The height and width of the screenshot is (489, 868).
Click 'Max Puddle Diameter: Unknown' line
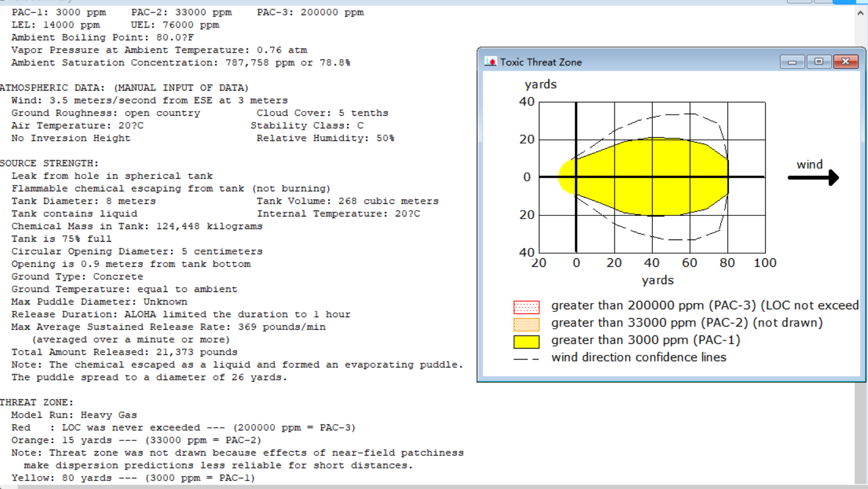click(x=100, y=301)
